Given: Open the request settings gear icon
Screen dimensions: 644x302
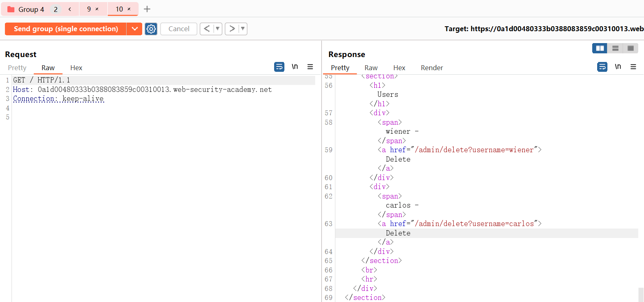Looking at the screenshot, I should click(151, 29).
